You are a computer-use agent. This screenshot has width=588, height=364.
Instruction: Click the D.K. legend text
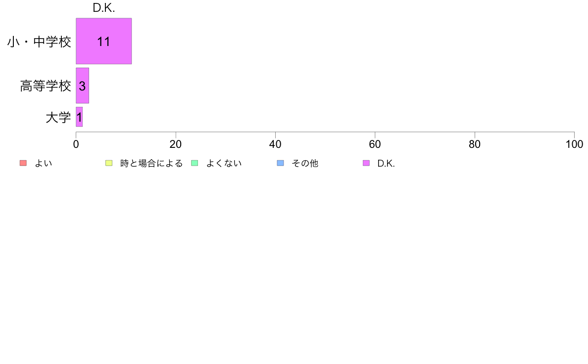tap(386, 163)
